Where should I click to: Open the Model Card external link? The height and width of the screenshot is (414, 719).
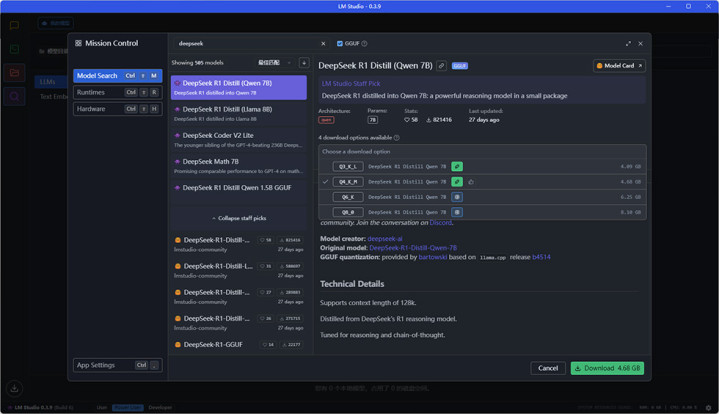[619, 66]
